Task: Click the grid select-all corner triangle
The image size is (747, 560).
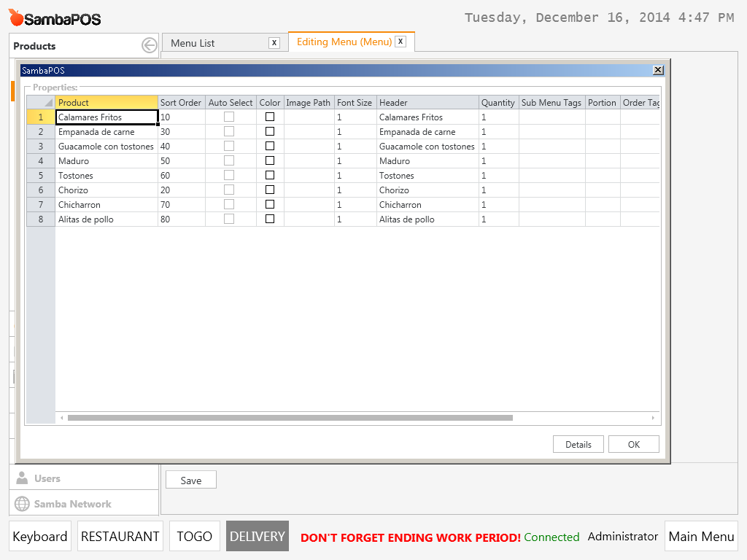Action: pyautogui.click(x=48, y=103)
